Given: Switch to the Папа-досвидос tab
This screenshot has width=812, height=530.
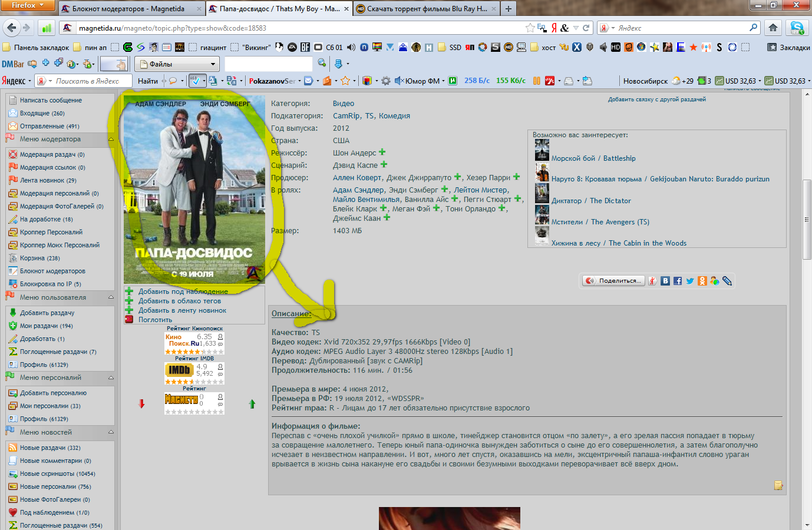Looking at the screenshot, I should click(279, 9).
